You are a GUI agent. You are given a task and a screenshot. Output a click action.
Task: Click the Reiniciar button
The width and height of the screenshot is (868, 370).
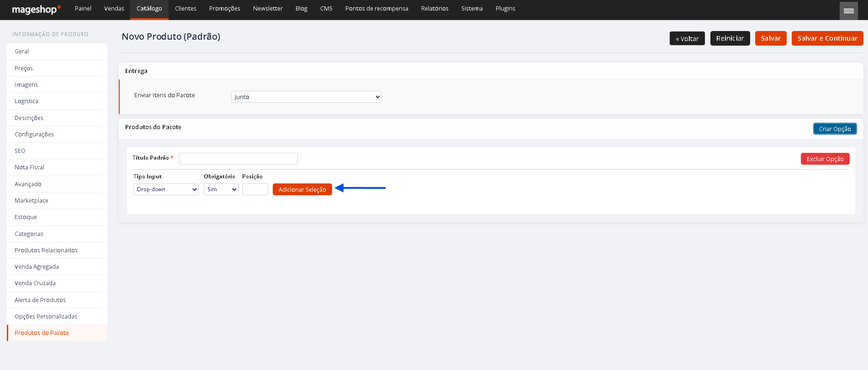click(x=730, y=38)
